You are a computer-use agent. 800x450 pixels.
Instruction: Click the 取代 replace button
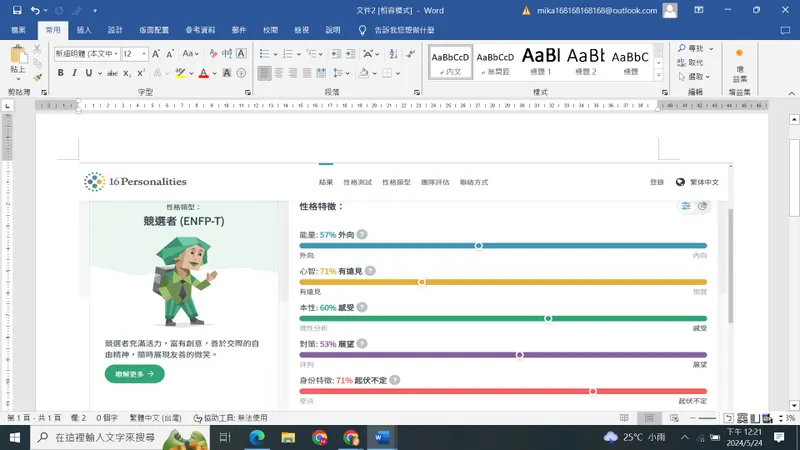tap(690, 62)
